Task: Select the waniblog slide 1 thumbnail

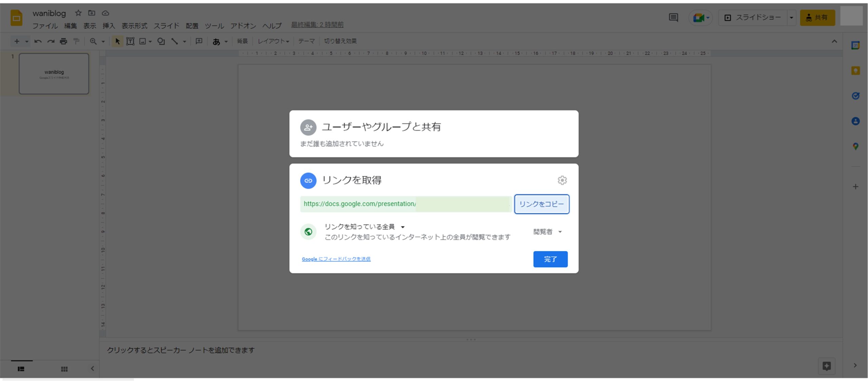Action: (x=54, y=73)
